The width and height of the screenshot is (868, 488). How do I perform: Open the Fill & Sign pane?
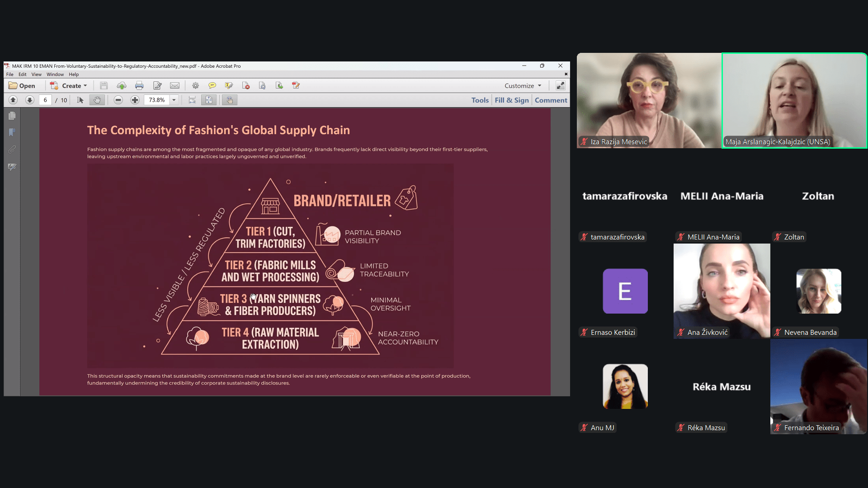511,100
